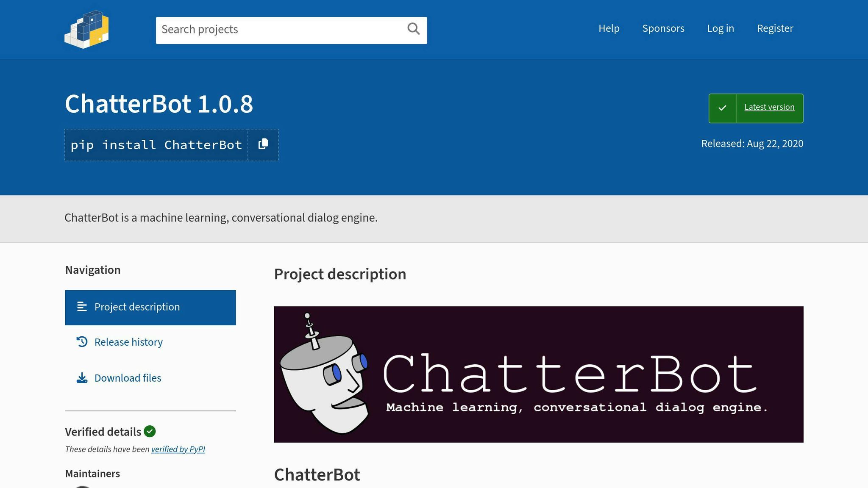
Task: Click the Maintainers heading
Action: [92, 474]
